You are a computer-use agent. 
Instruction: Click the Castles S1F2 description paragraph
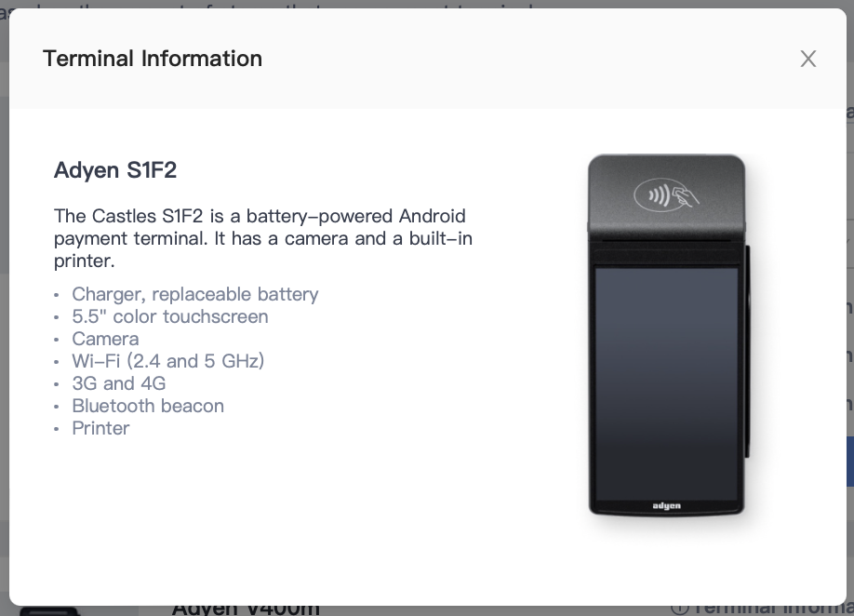point(260,238)
